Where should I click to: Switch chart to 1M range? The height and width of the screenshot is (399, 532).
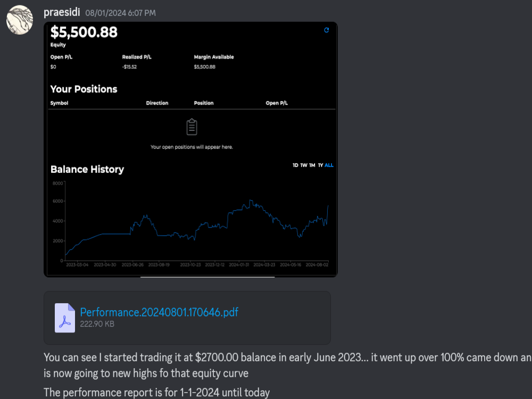click(x=312, y=165)
